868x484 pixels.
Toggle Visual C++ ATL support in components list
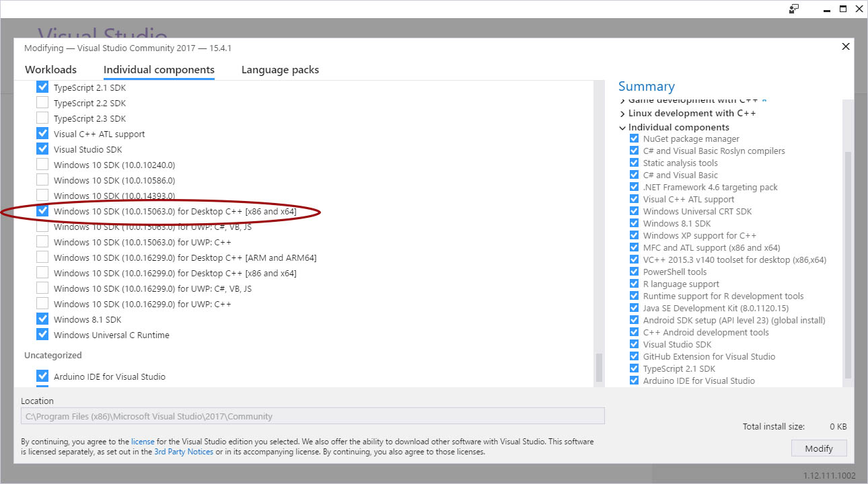point(42,134)
